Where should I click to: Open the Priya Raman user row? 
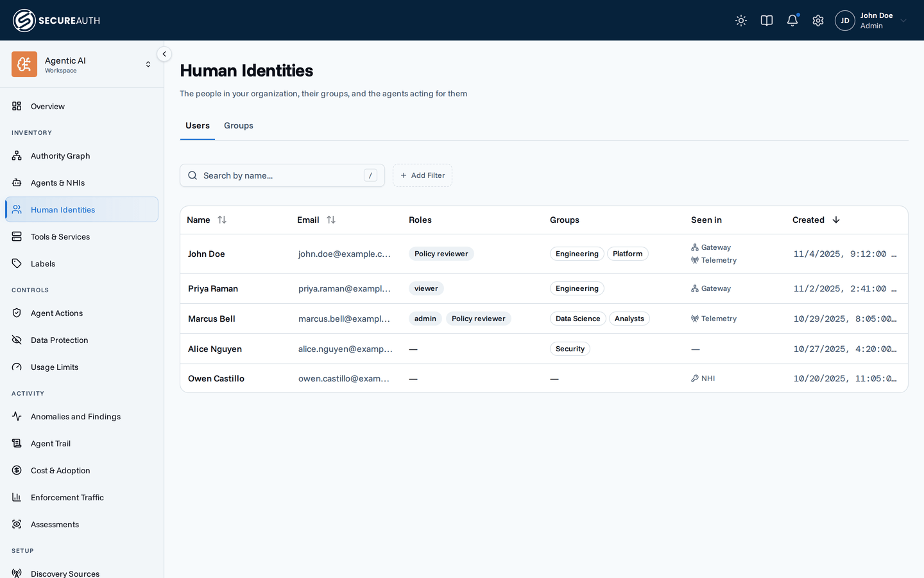coord(544,289)
